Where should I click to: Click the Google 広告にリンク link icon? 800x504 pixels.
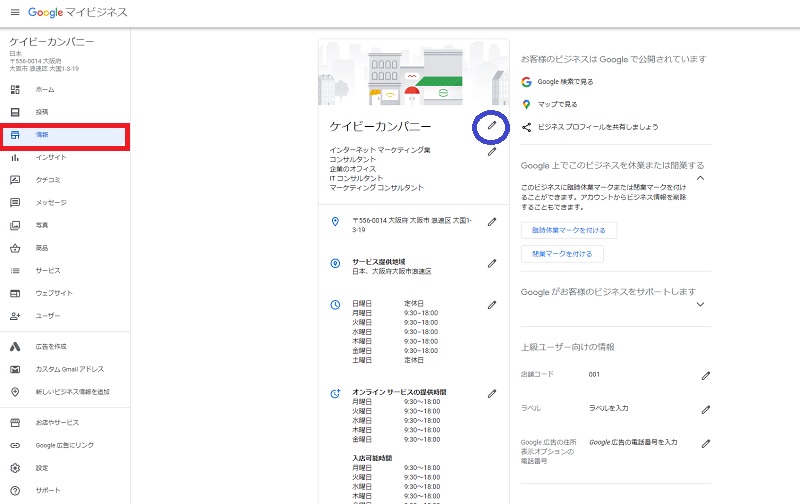(x=15, y=445)
